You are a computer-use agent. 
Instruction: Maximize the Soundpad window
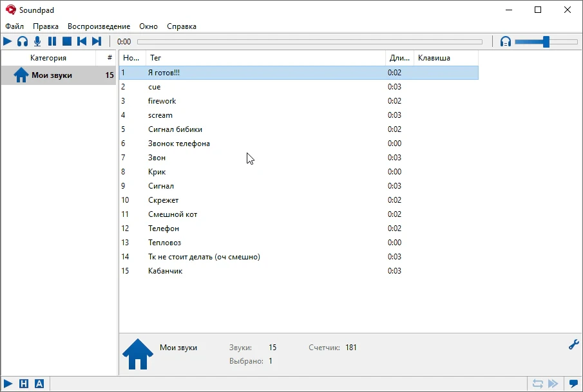[538, 10]
